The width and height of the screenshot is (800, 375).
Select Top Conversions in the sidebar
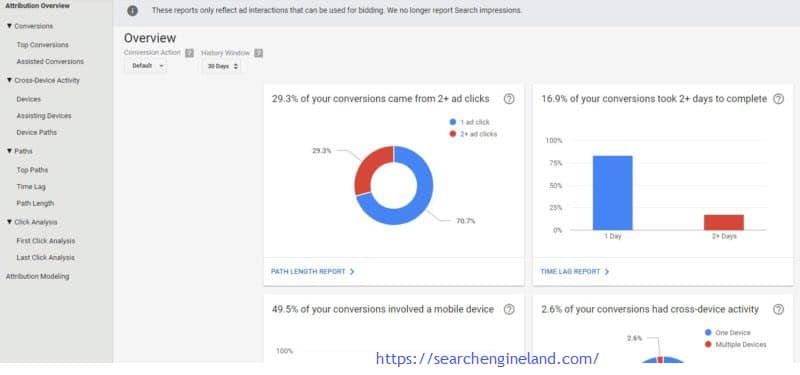(x=42, y=45)
